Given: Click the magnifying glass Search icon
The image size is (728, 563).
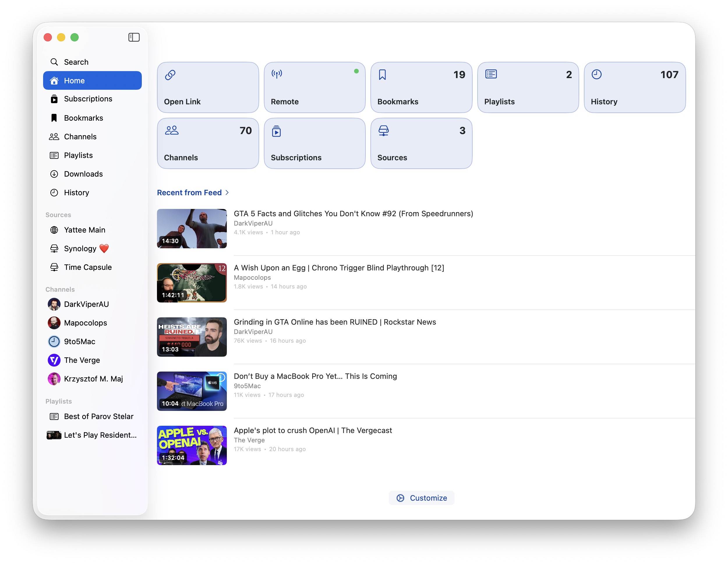Looking at the screenshot, I should (54, 62).
